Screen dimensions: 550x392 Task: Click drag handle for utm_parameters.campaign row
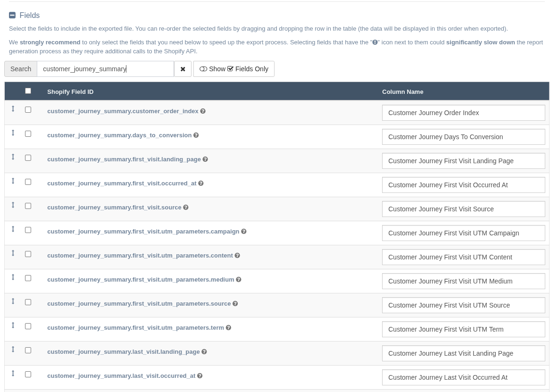click(13, 229)
